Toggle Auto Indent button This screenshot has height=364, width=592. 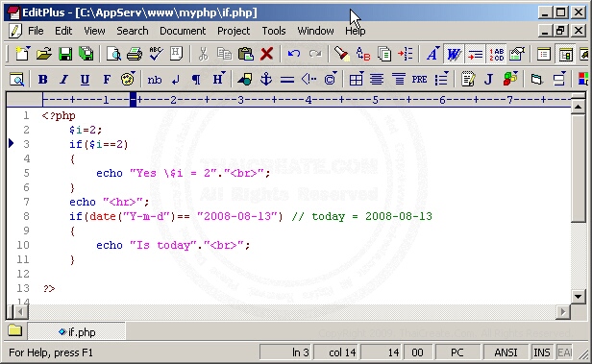[x=475, y=54]
